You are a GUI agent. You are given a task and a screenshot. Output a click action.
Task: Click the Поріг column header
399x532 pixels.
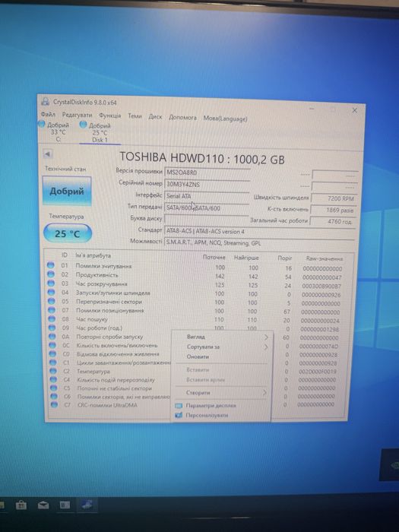(285, 258)
